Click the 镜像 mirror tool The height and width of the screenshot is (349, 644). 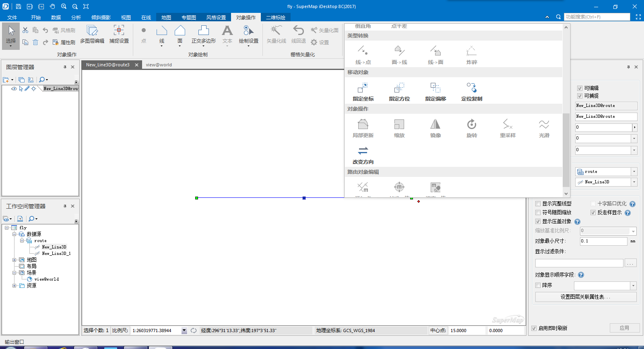[436, 128]
